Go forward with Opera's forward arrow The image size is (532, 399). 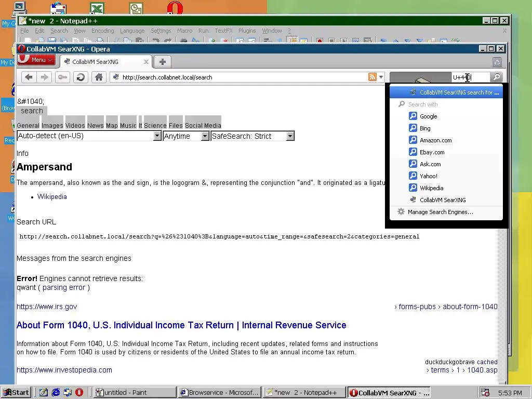click(x=44, y=77)
